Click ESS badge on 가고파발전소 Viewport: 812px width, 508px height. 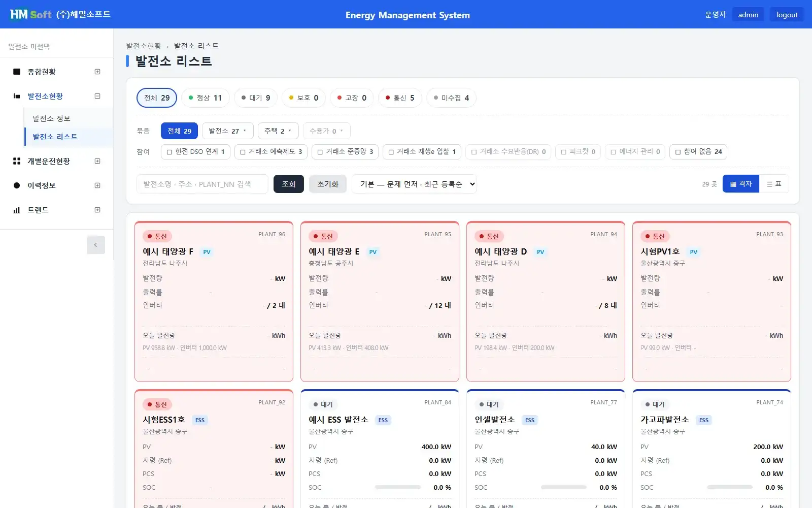pyautogui.click(x=704, y=420)
